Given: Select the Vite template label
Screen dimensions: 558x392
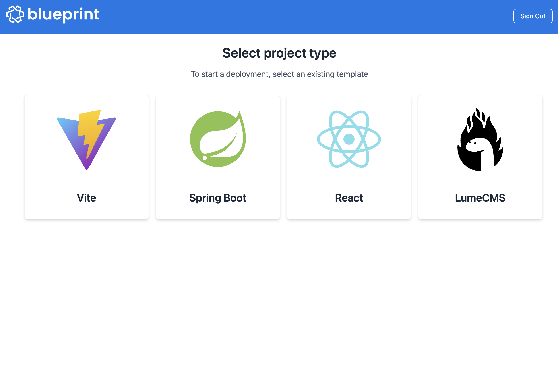Looking at the screenshot, I should pyautogui.click(x=87, y=198).
